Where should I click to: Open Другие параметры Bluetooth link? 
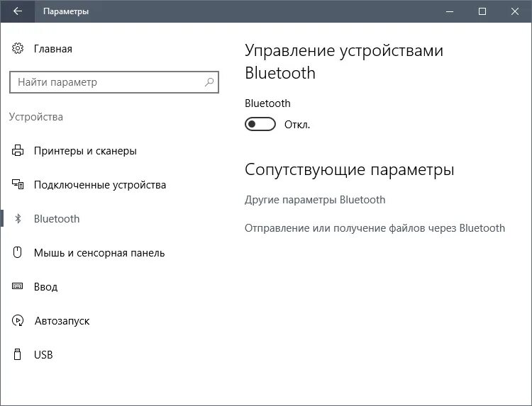point(315,200)
